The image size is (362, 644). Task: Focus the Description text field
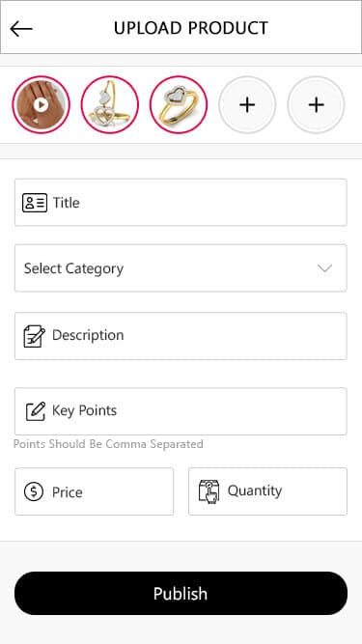(x=181, y=336)
